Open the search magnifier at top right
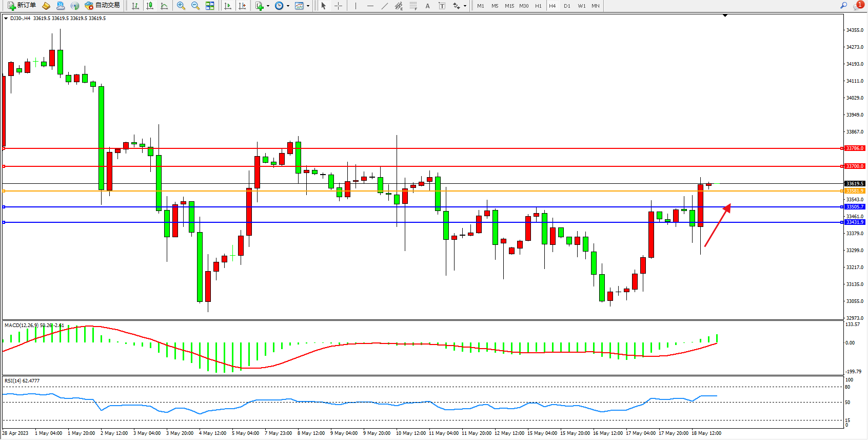This screenshot has width=868, height=440. [843, 6]
